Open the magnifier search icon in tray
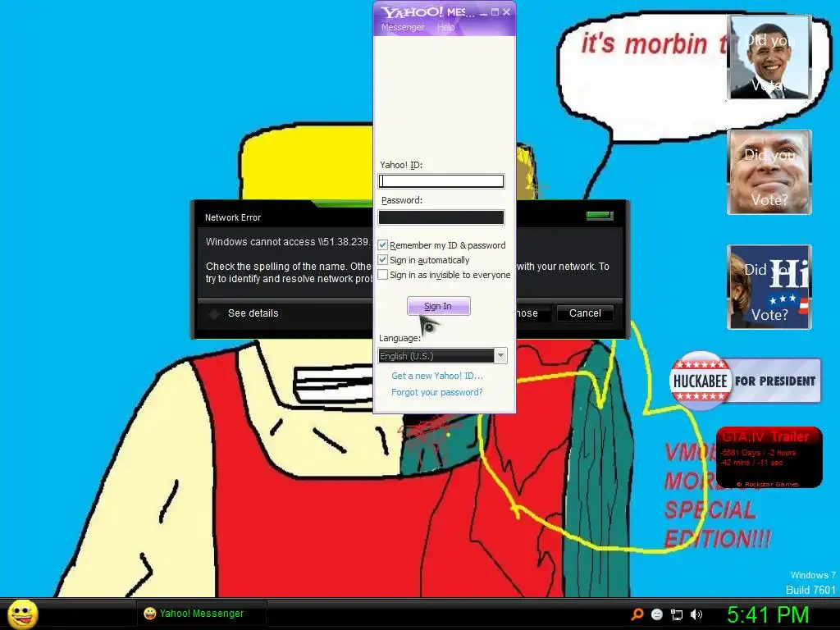Image resolution: width=840 pixels, height=630 pixels. click(x=637, y=614)
